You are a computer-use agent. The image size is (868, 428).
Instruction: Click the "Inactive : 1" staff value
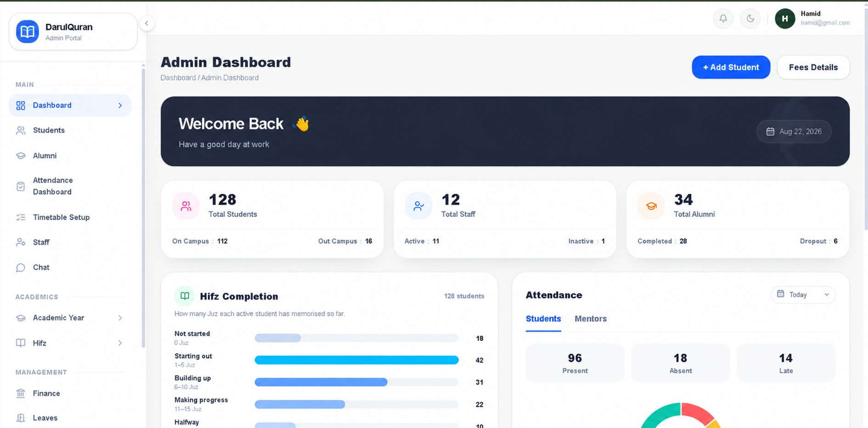tap(586, 241)
